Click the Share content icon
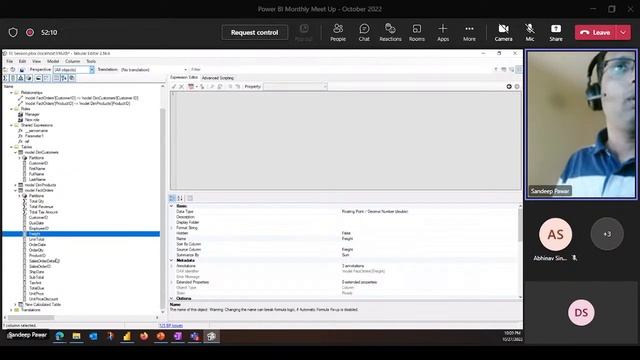This screenshot has height=360, width=640. tap(556, 32)
